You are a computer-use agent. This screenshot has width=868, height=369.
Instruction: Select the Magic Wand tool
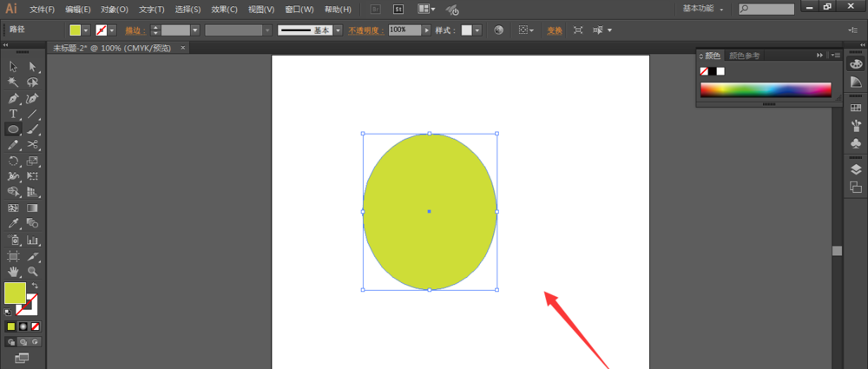click(x=14, y=82)
